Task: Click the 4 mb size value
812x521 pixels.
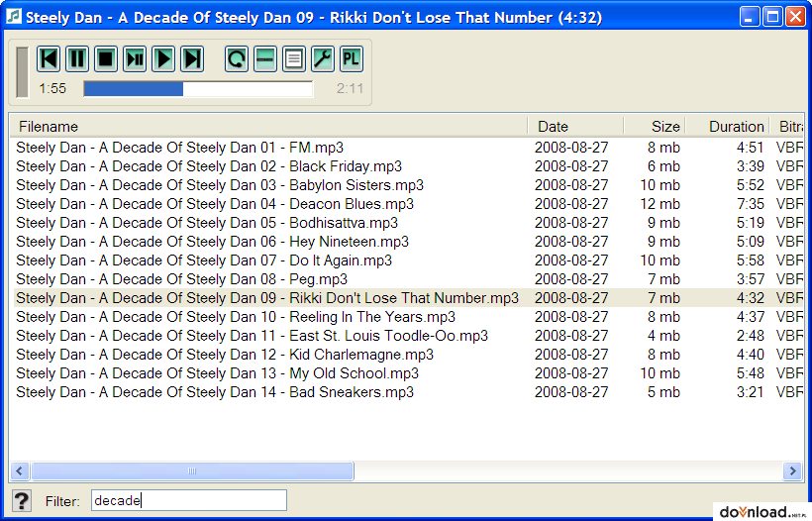Action: click(x=663, y=336)
